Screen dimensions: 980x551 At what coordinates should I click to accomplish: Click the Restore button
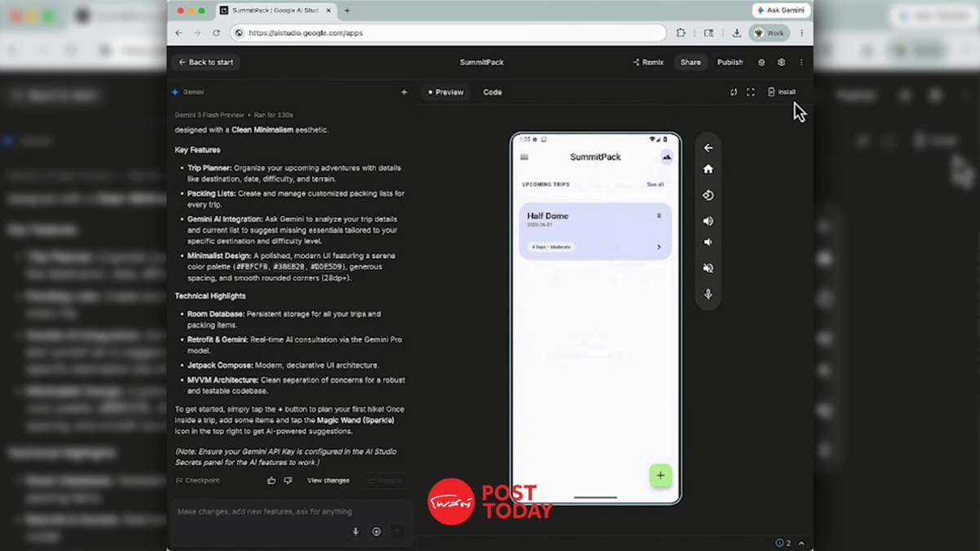coord(385,481)
